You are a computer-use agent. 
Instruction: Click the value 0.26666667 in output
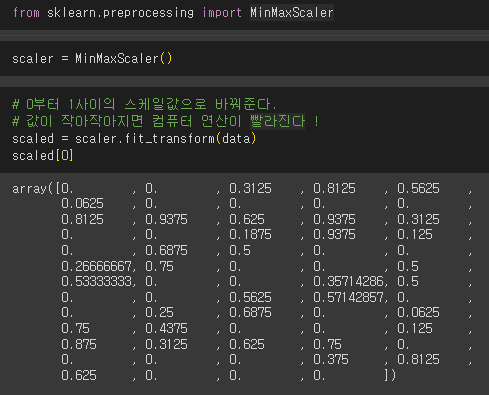[96, 266]
